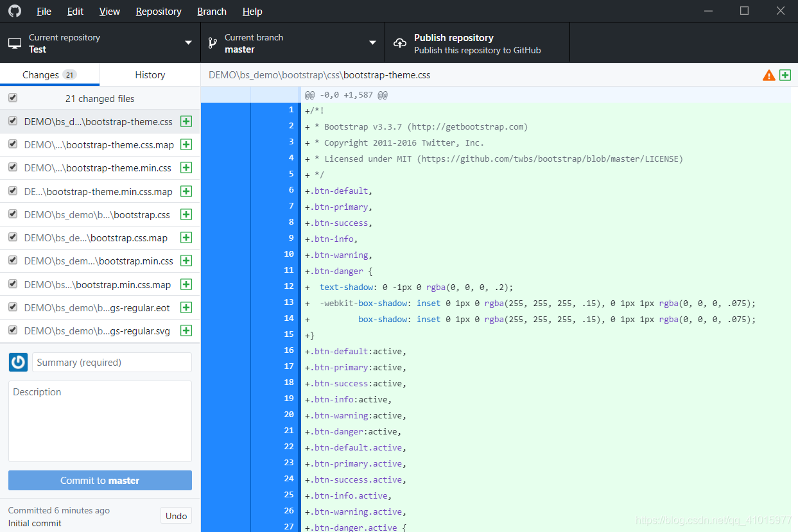Uncheck the bootstrap.min.css.map file checkbox
The width and height of the screenshot is (798, 532).
13,284
